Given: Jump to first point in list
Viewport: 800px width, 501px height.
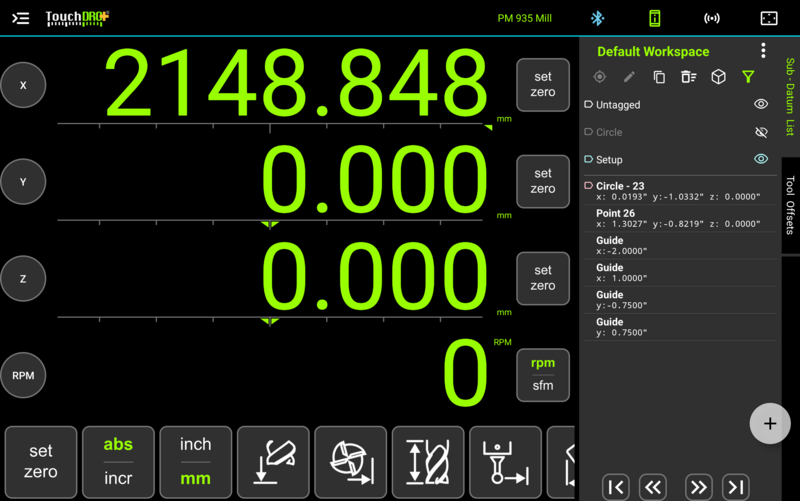Looking at the screenshot, I should click(616, 487).
